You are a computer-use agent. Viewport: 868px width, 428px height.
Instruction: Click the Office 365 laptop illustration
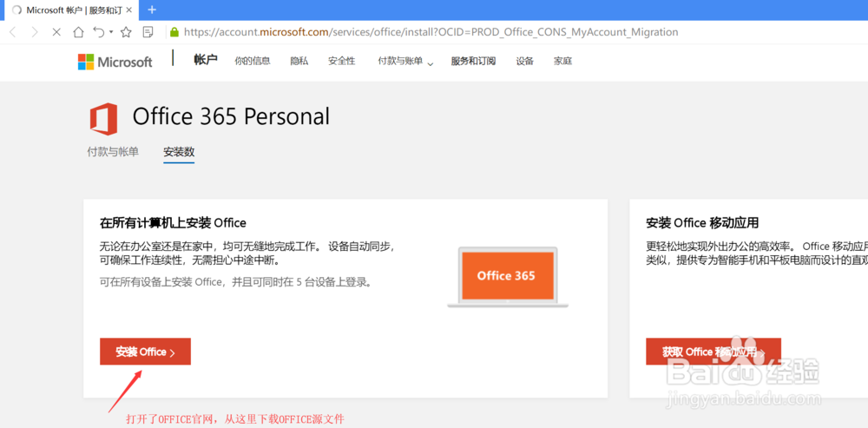(x=507, y=277)
